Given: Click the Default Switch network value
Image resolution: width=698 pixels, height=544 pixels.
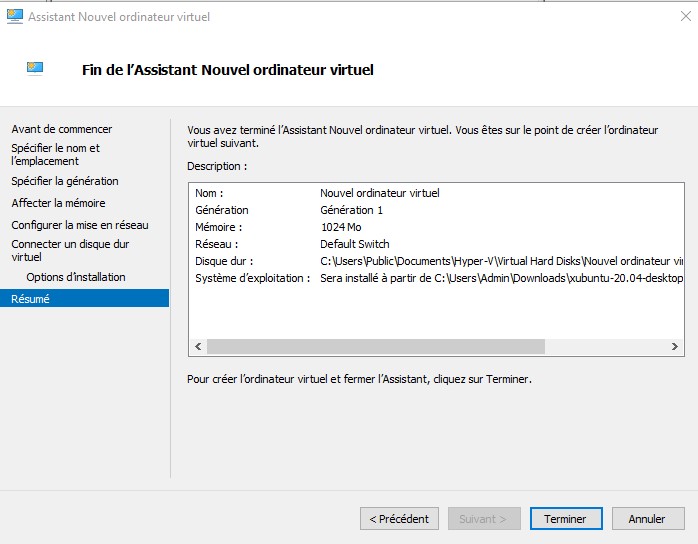Looking at the screenshot, I should 355,244.
